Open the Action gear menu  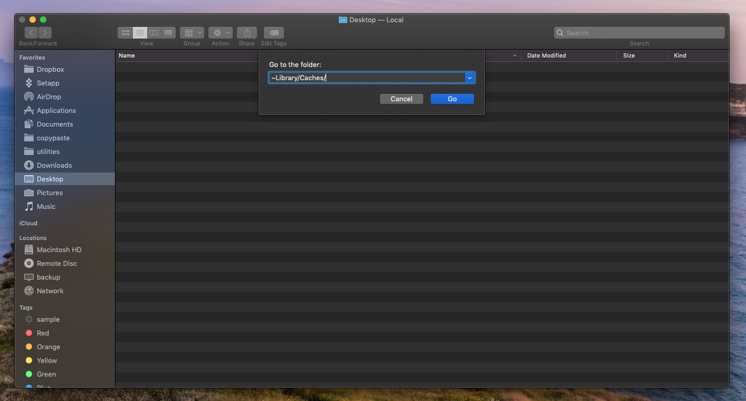220,33
